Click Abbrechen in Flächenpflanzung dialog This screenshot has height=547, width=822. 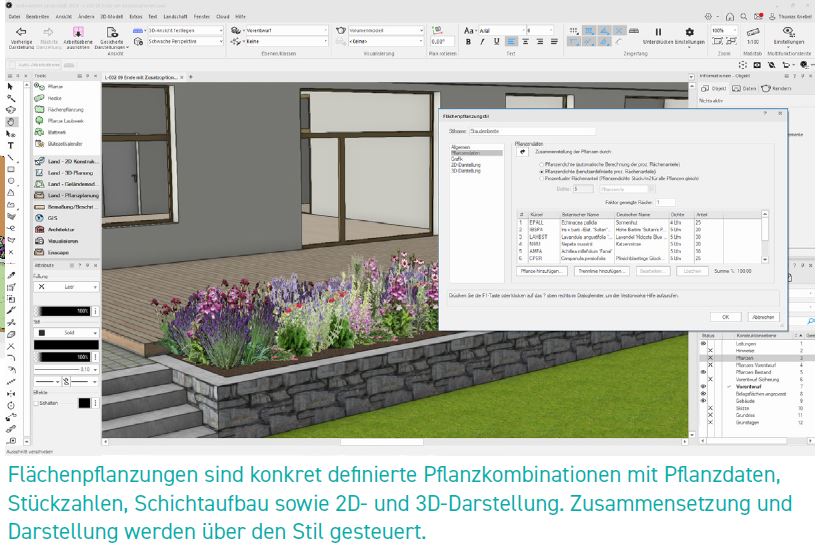click(763, 317)
